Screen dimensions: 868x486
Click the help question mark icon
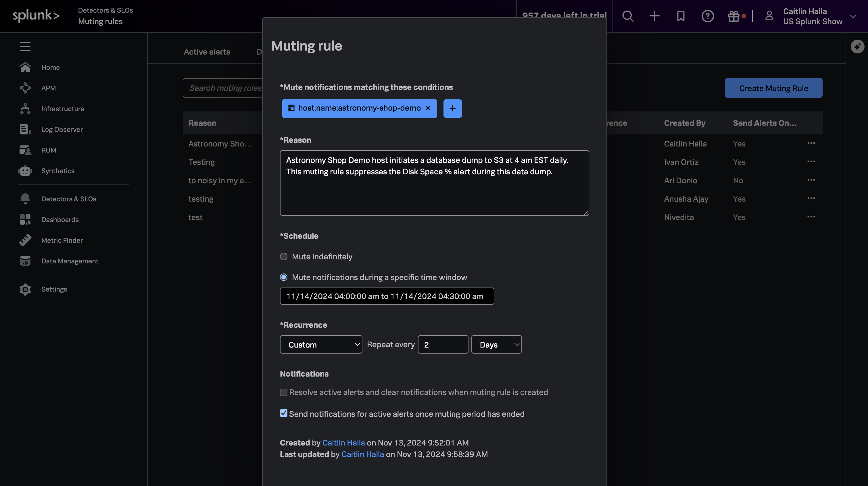click(x=707, y=16)
